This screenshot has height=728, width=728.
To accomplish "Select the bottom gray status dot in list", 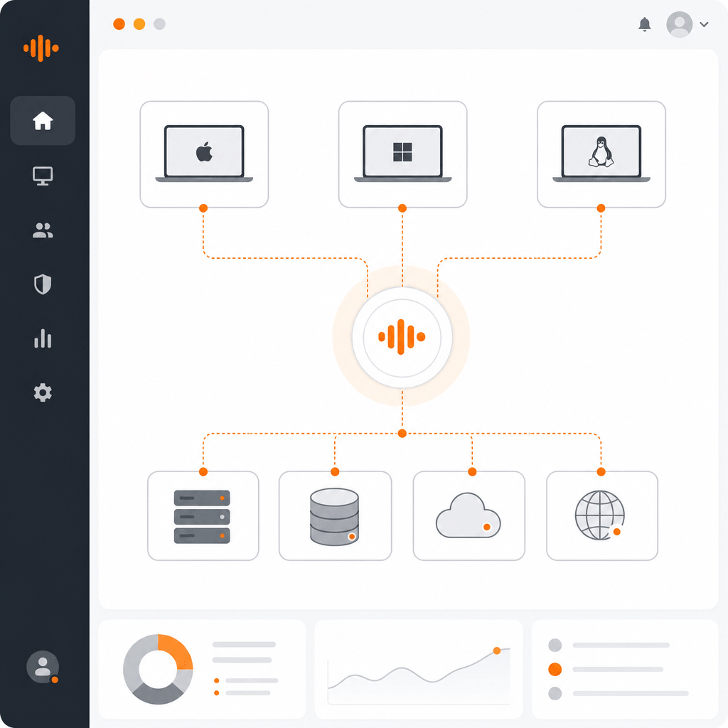I will point(555,693).
